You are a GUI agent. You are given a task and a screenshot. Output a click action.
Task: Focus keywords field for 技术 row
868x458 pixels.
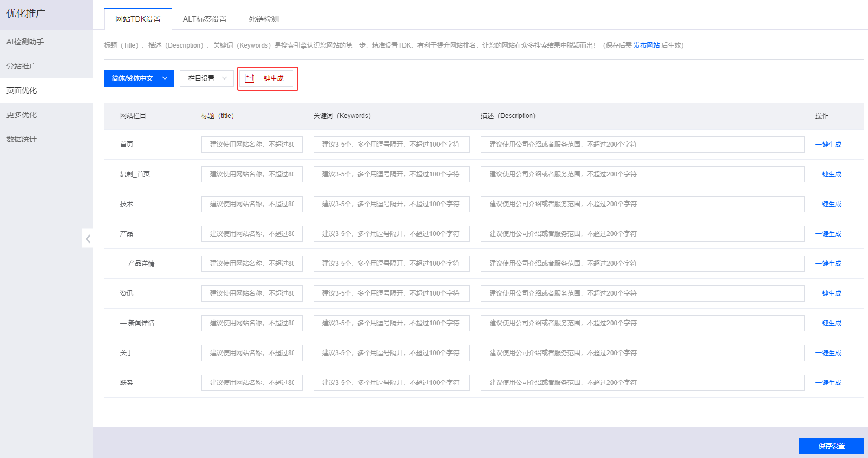point(391,204)
